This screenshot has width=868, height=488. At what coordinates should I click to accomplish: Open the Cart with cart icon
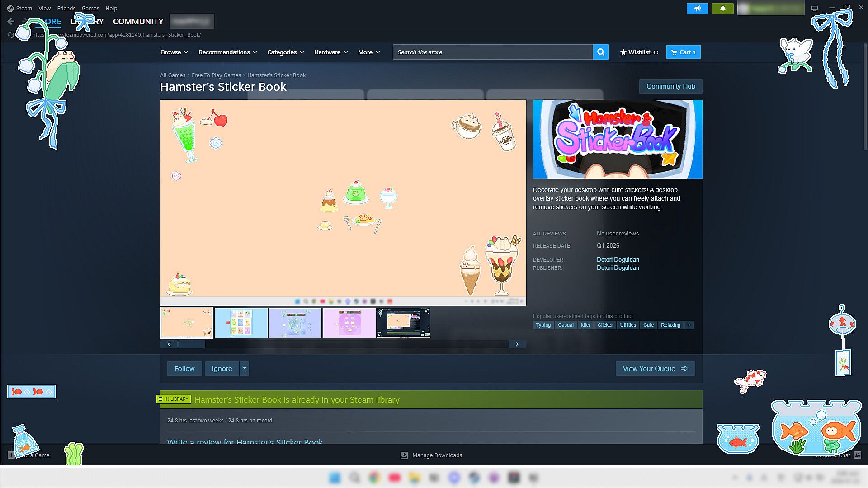(x=683, y=52)
